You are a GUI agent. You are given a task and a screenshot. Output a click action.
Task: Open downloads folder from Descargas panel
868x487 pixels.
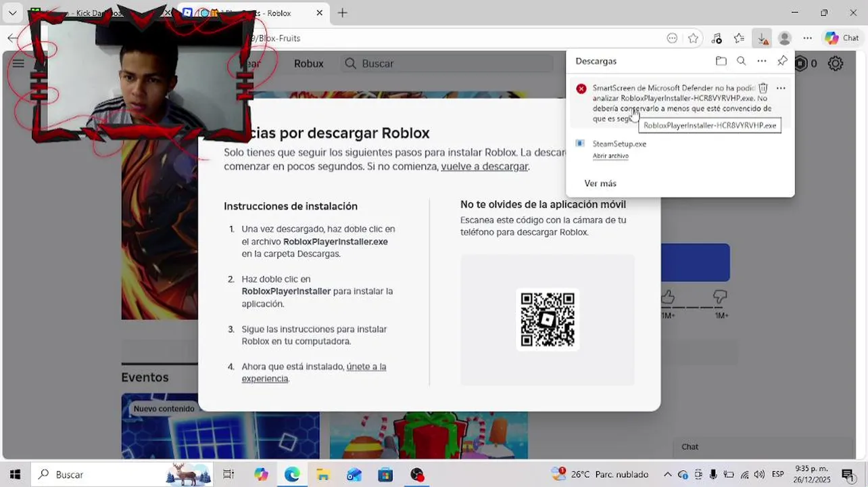[721, 61]
